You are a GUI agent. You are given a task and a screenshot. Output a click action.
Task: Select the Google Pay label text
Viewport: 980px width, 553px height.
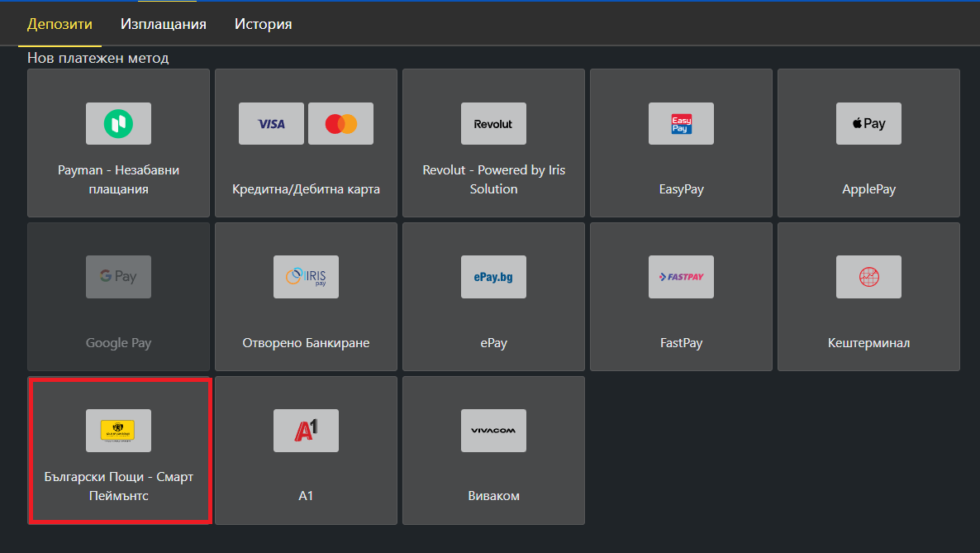[118, 343]
